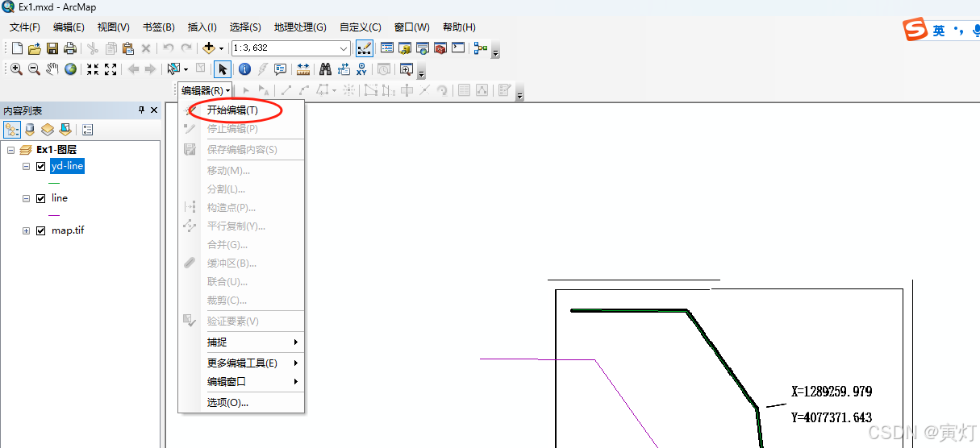Create a new map document
The width and height of the screenshot is (980, 448).
pyautogui.click(x=17, y=48)
